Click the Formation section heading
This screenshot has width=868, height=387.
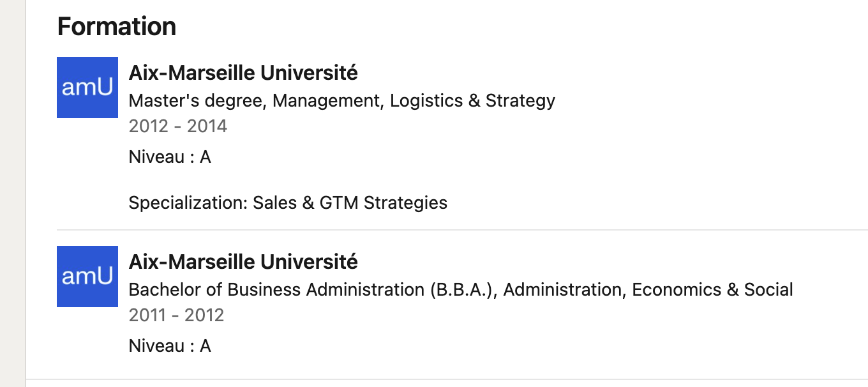(117, 27)
